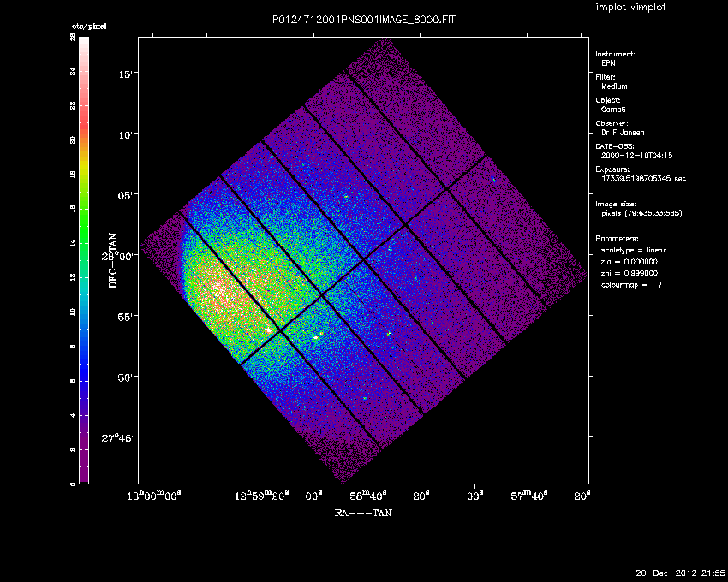728x582 pixels.
Task: Click the exposure value 17339.5198705345 sec
Action: click(x=643, y=179)
